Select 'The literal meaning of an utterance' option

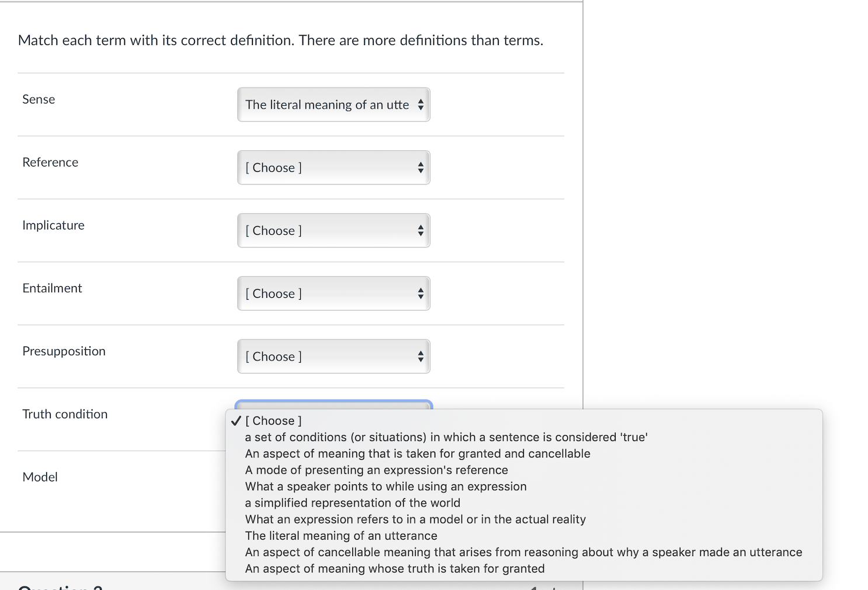(341, 536)
